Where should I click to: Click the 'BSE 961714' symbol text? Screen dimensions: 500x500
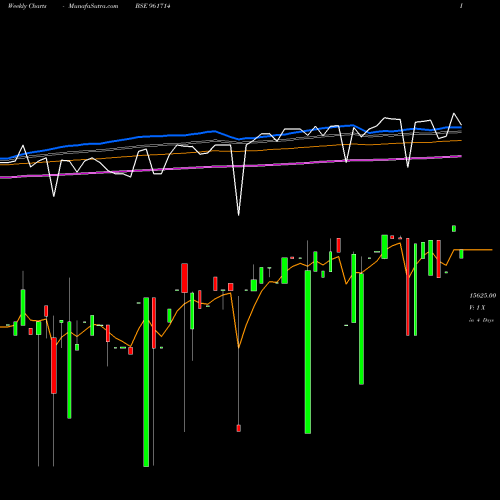coord(153,6)
